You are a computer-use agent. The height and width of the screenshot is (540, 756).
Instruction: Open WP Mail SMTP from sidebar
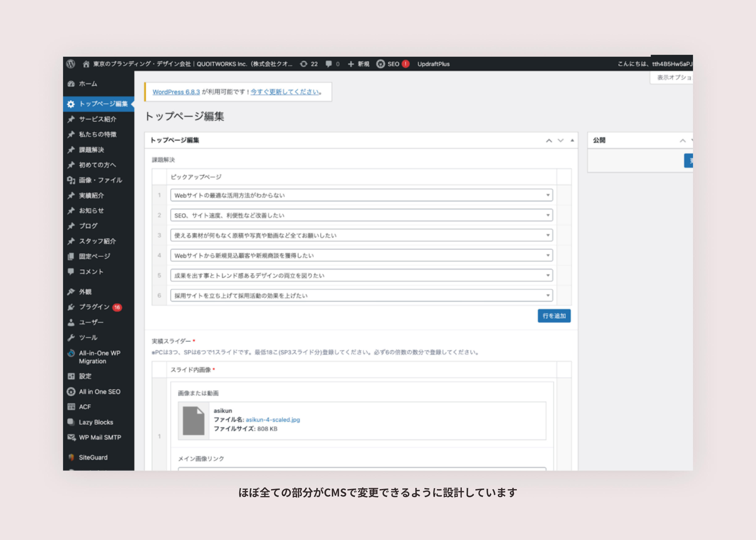coord(100,437)
